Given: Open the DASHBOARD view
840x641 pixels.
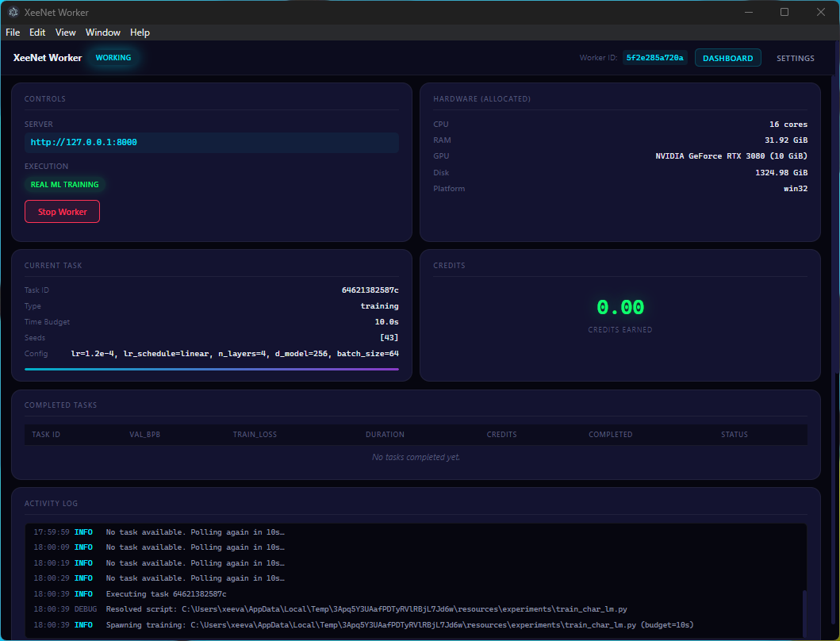Looking at the screenshot, I should [x=727, y=57].
